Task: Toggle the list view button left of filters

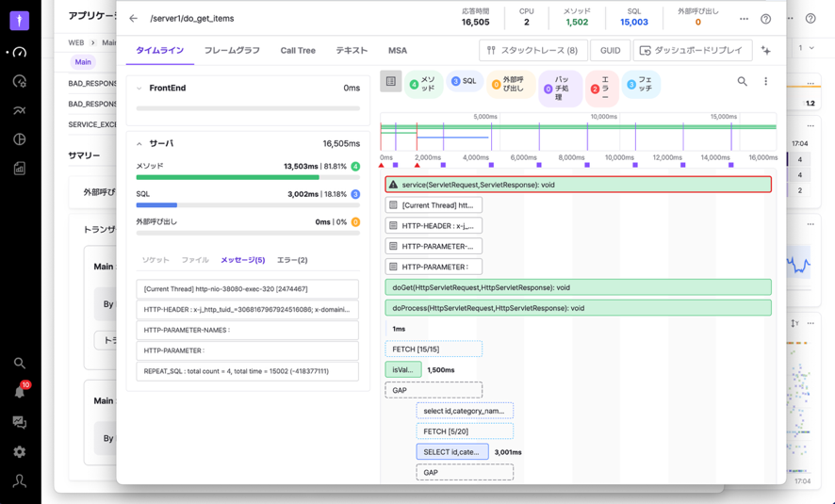Action: click(391, 82)
